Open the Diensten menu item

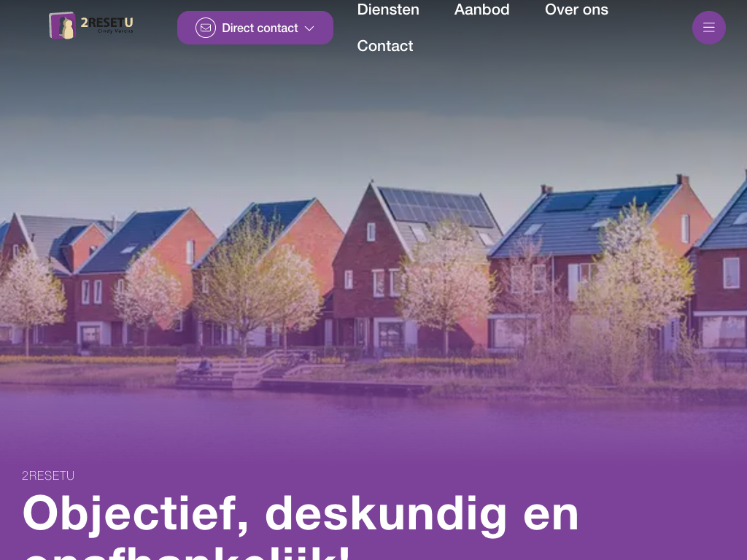388,9
